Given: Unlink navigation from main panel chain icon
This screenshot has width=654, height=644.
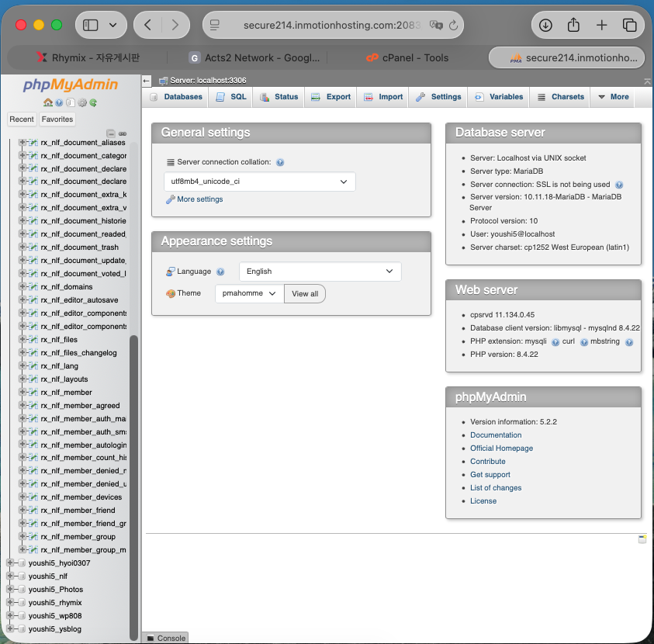Looking at the screenshot, I should click(x=123, y=133).
